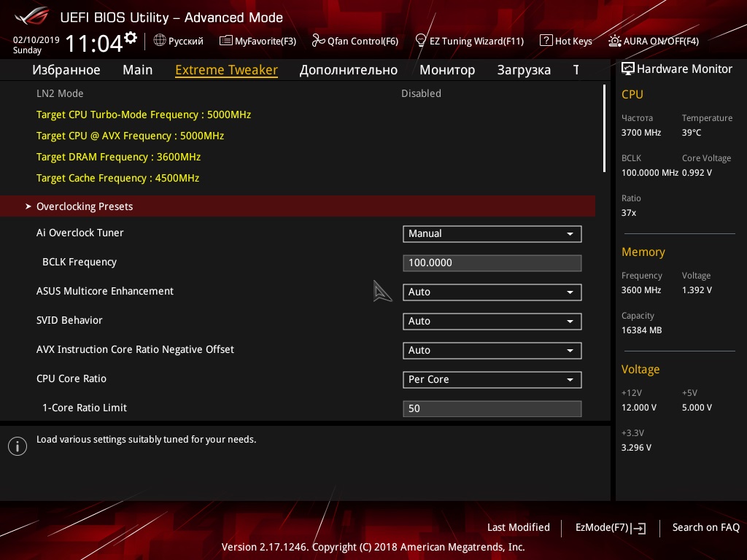The height and width of the screenshot is (560, 747).
Task: Click the SVID Behavior label
Action: 69,320
